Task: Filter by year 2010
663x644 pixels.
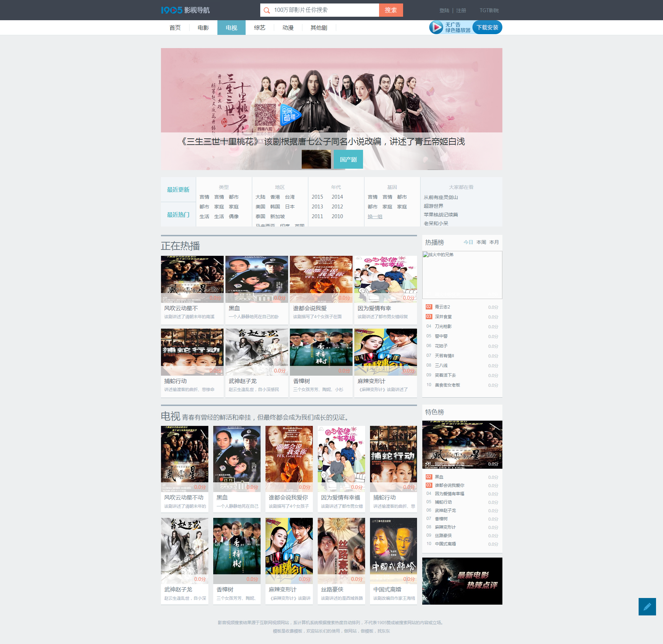Action: [x=337, y=216]
